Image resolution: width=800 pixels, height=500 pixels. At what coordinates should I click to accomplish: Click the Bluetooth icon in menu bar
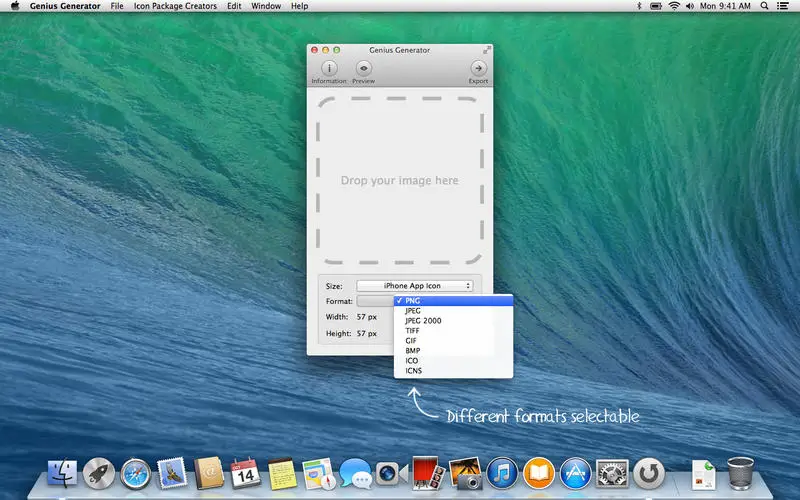[639, 6]
